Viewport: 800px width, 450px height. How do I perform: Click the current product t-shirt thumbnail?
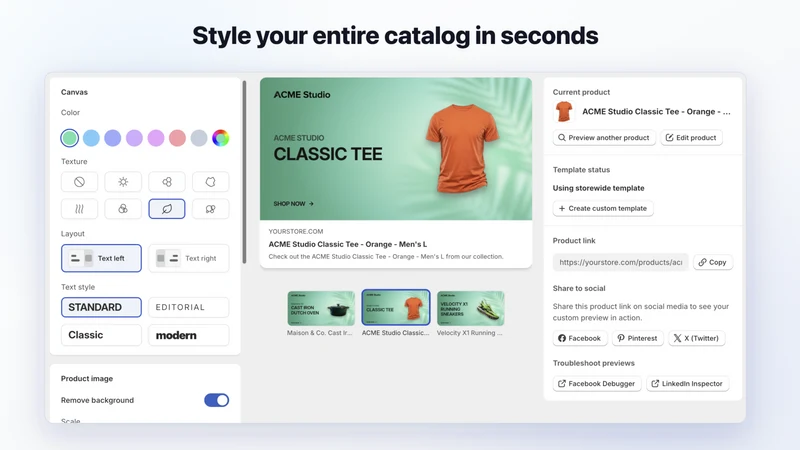564,111
